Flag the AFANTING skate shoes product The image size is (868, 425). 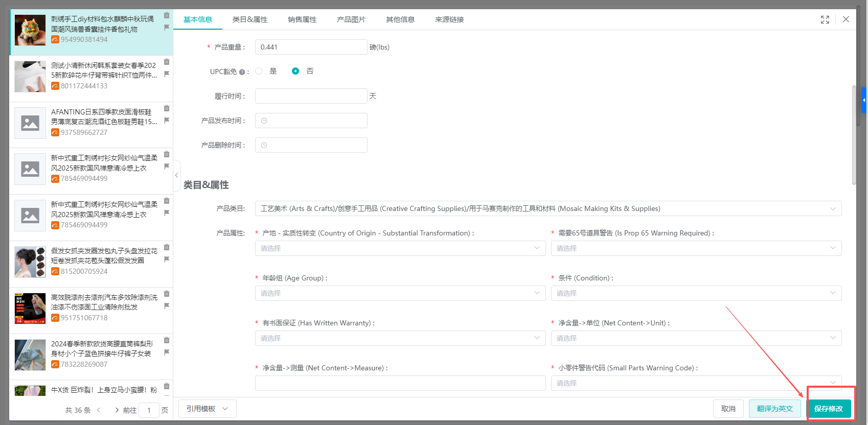(167, 121)
